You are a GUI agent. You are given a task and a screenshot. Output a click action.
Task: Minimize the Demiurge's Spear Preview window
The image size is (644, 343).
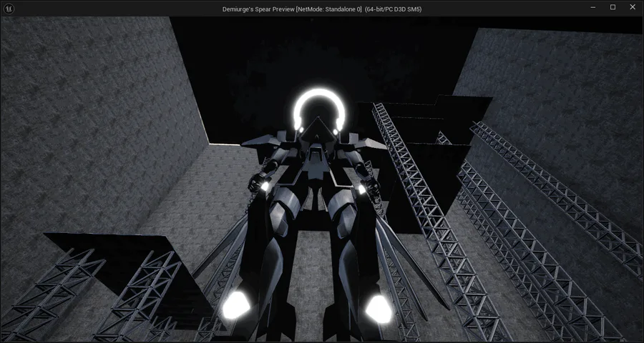tap(593, 7)
